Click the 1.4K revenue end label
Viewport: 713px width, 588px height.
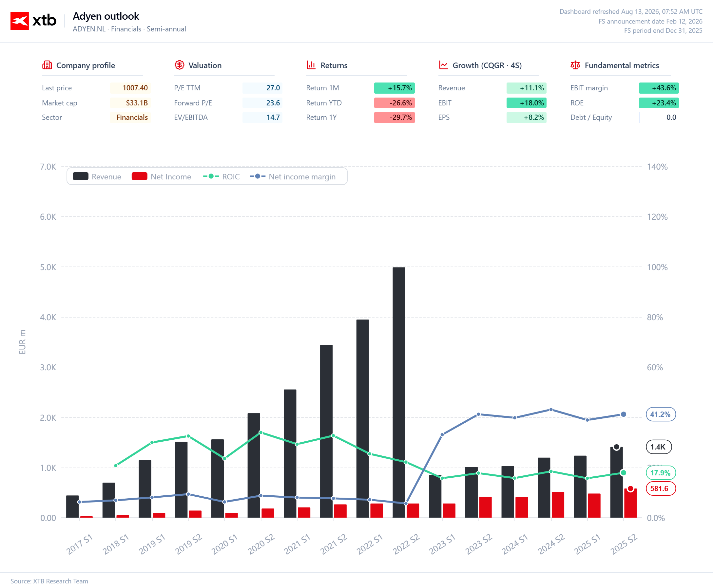click(x=658, y=447)
